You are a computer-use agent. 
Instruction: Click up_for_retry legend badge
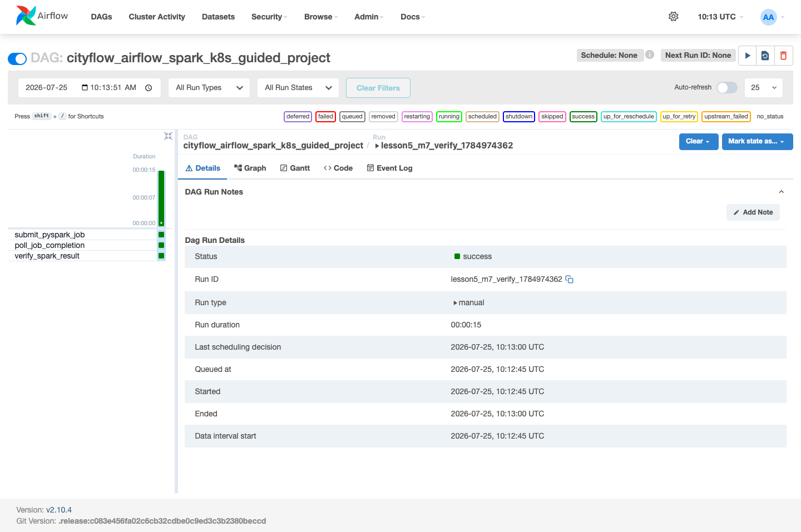pos(679,117)
